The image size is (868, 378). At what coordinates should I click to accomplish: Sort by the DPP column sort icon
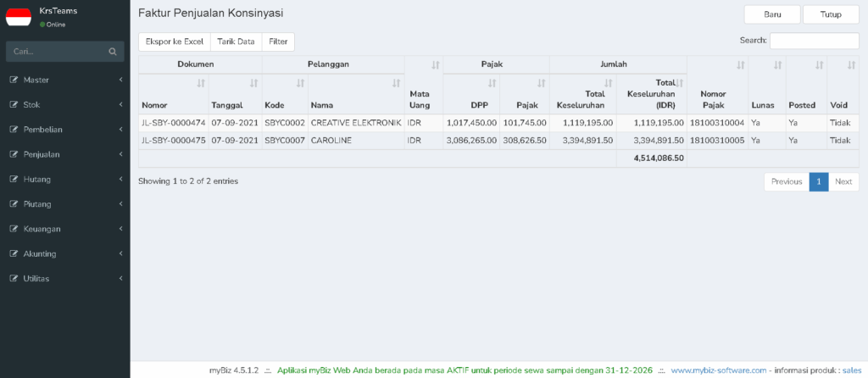(x=492, y=84)
